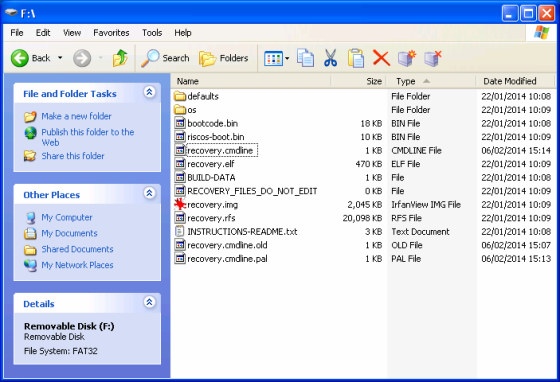Open the Favorites menu
The width and height of the screenshot is (560, 382).
[111, 33]
